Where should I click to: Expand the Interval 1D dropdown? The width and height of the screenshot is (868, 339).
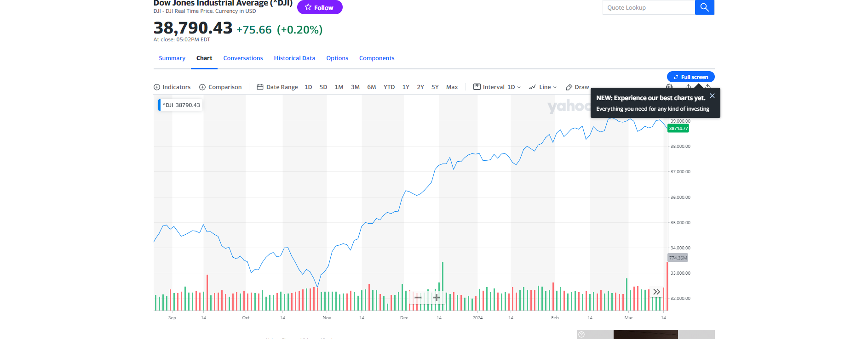(497, 87)
